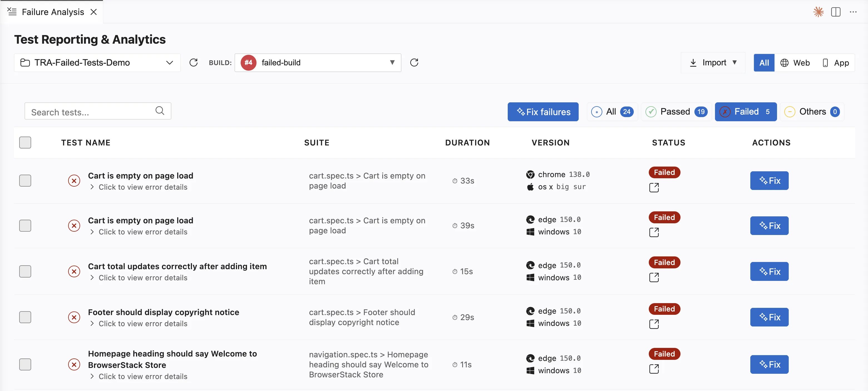
Task: Click the Fix failures button
Action: point(543,112)
